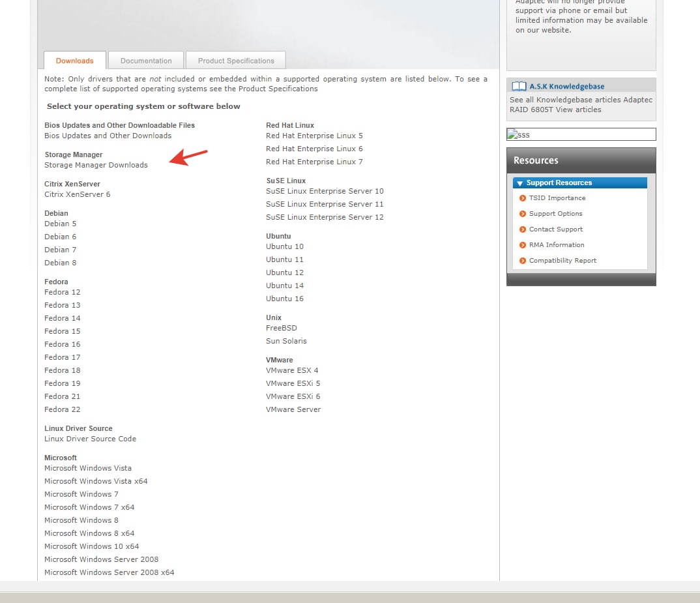Open Ubuntu 11 driver link

coord(284,259)
